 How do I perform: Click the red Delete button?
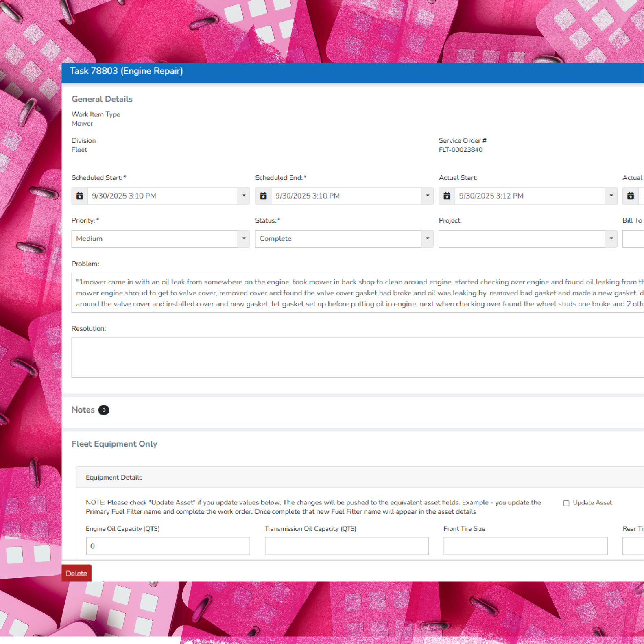click(x=76, y=573)
